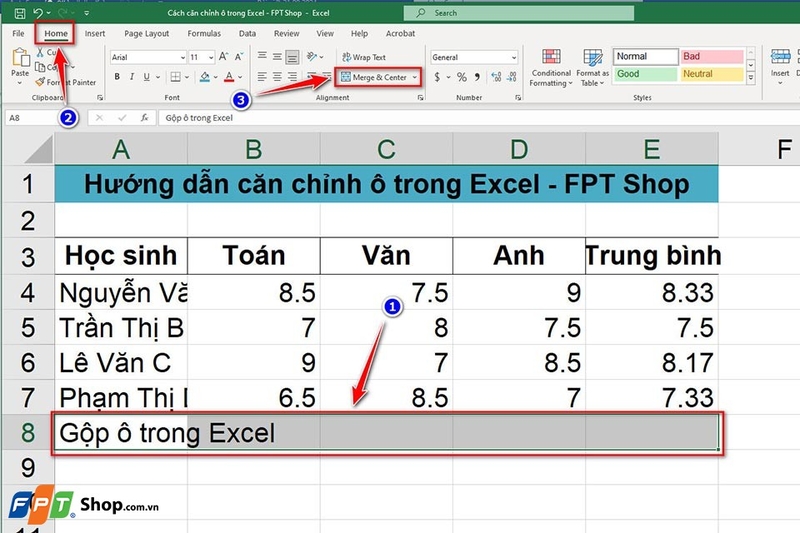Image resolution: width=800 pixels, height=533 pixels.
Task: Click the Middle Align icon
Action: coord(277,57)
